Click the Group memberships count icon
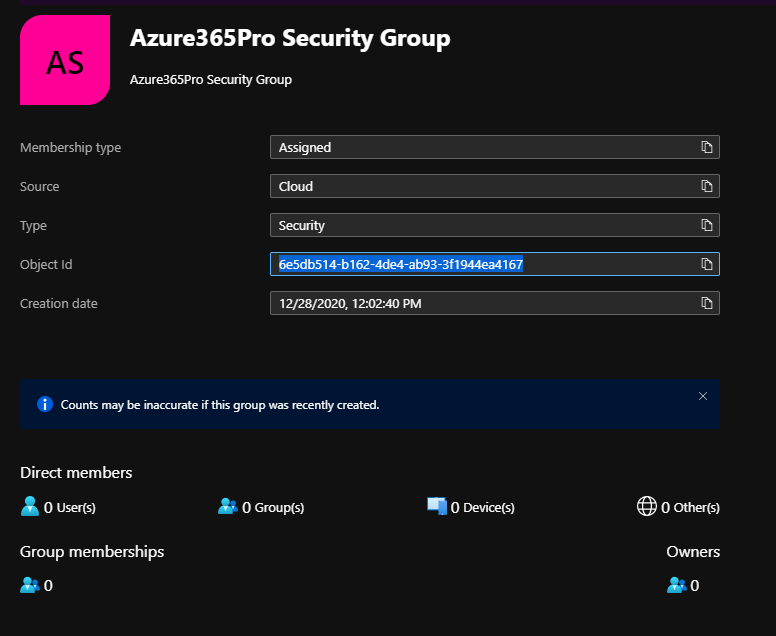Viewport: 776px width, 636px height. click(30, 585)
